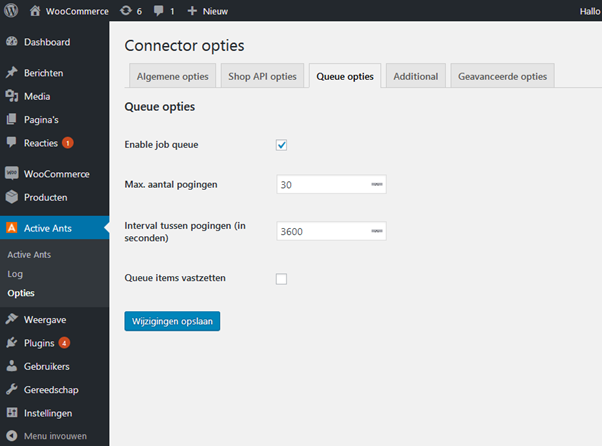This screenshot has height=446, width=602.
Task: Click the Gereedschap wrench icon
Action: coord(12,390)
